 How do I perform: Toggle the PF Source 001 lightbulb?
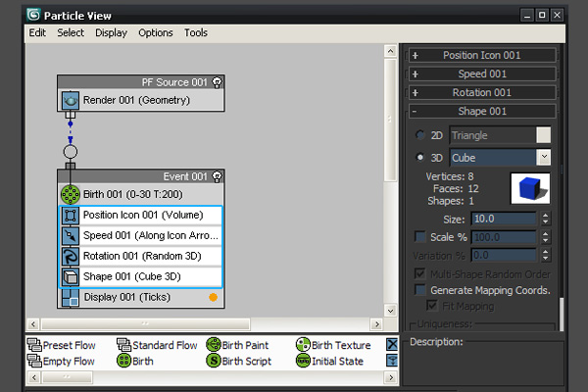click(216, 82)
